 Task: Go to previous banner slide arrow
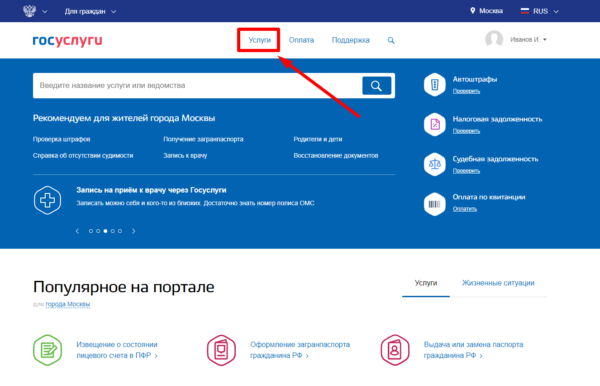(x=77, y=231)
